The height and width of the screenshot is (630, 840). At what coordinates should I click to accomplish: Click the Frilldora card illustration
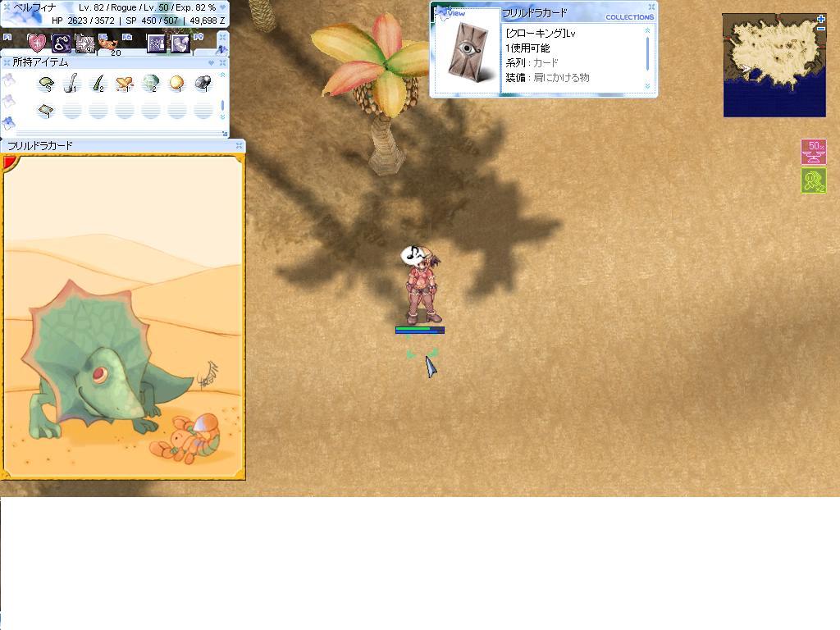point(123,316)
